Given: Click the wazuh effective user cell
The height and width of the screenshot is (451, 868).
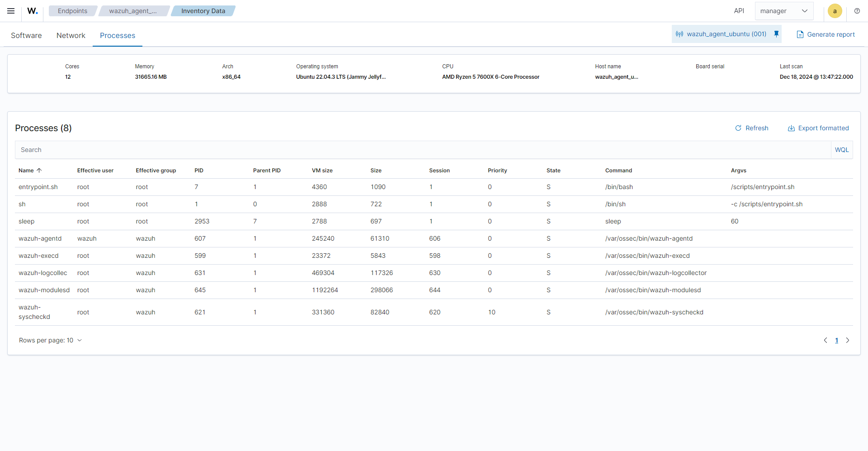Looking at the screenshot, I should coord(87,238).
